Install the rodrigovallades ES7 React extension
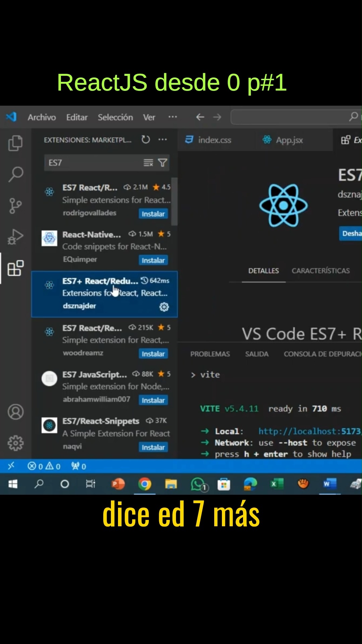Viewport: 362px width, 644px height. point(153,214)
